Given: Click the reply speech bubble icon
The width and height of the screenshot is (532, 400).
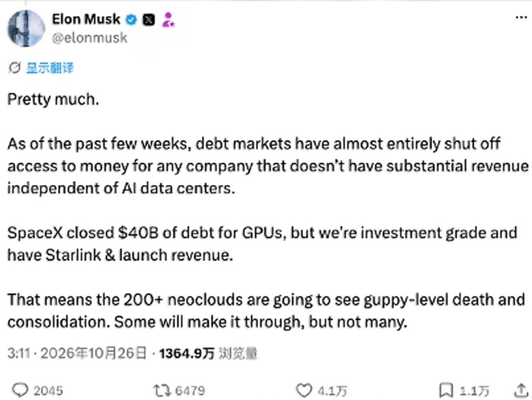Looking at the screenshot, I should click(20, 390).
